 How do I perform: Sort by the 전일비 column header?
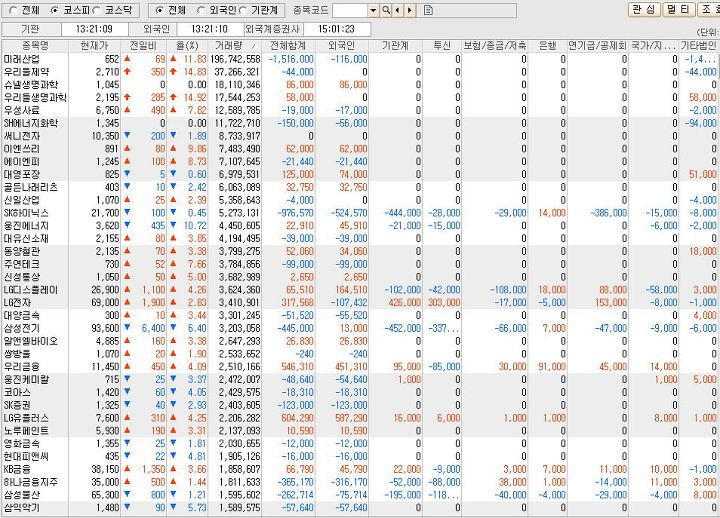click(143, 45)
